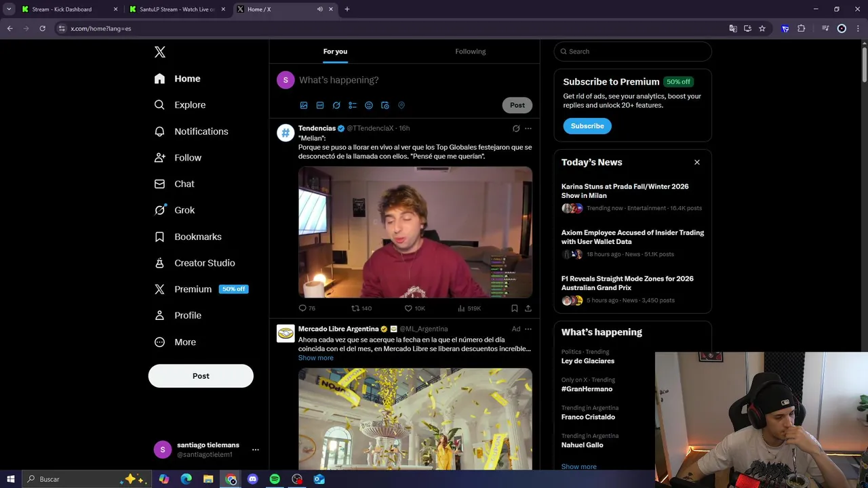Open more options on Tendencias post

(528, 128)
